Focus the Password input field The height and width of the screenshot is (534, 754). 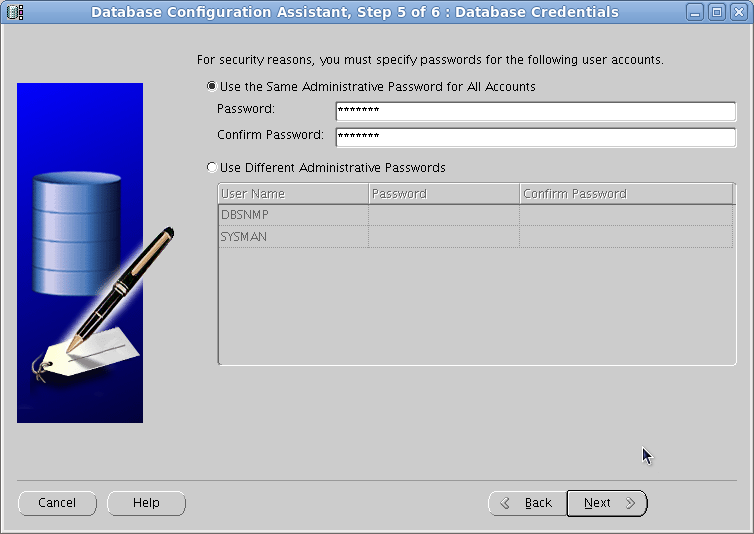point(536,111)
